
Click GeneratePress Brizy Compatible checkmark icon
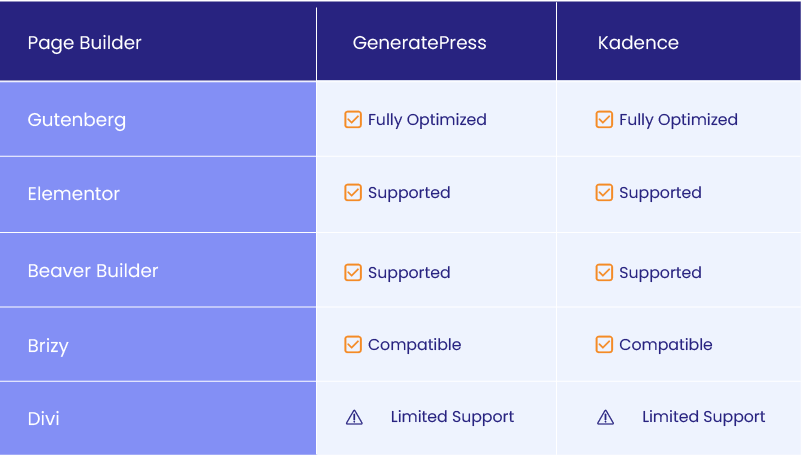tap(353, 345)
